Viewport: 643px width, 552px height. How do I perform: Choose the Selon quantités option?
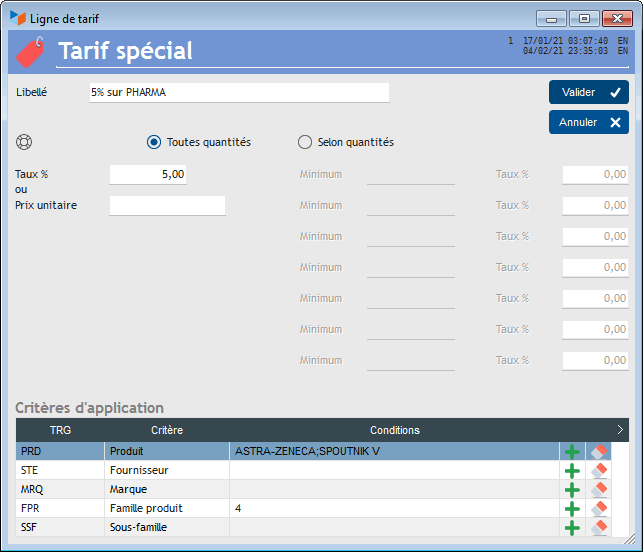(x=305, y=142)
